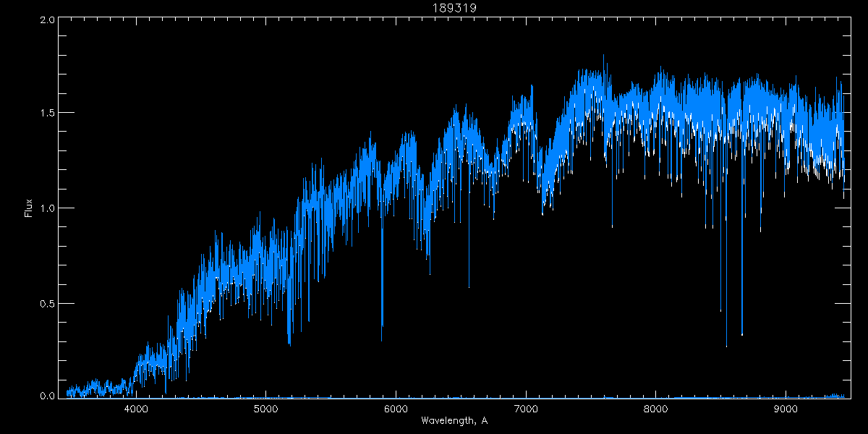Viewport: 868px width, 434px height.
Task: Click the 1.5 y-axis tick label
Action: click(46, 114)
